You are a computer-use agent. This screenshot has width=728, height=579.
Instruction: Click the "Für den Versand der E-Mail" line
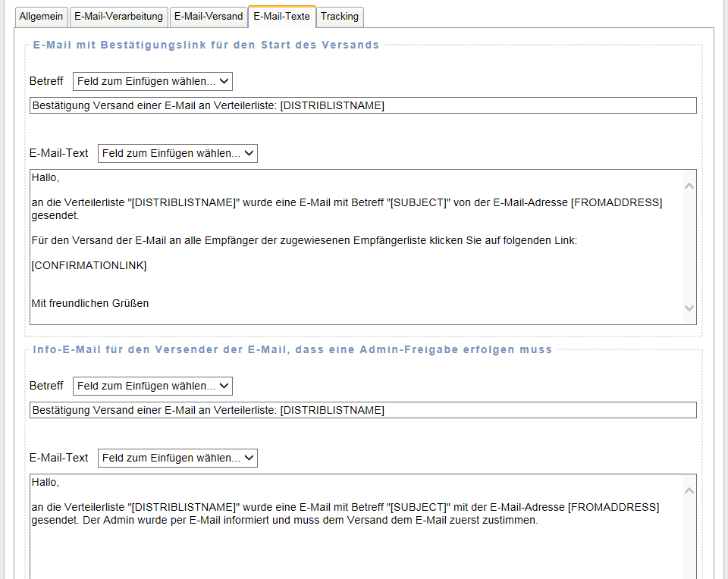pos(303,240)
